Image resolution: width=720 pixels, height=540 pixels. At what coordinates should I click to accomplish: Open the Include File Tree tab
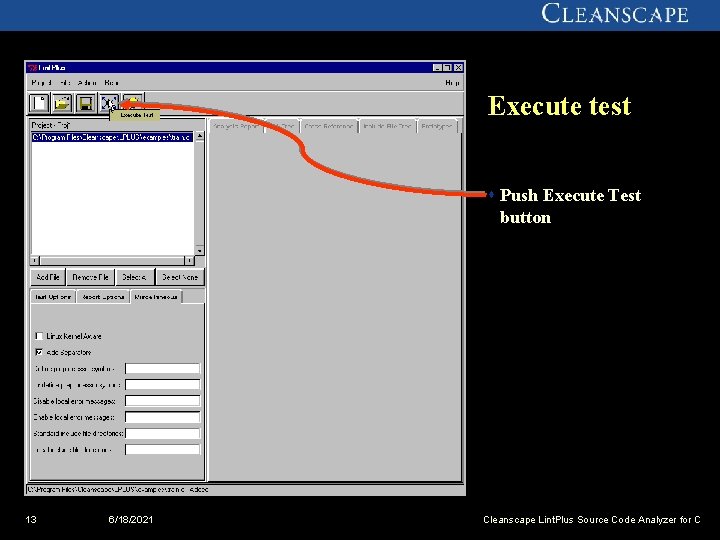387,126
